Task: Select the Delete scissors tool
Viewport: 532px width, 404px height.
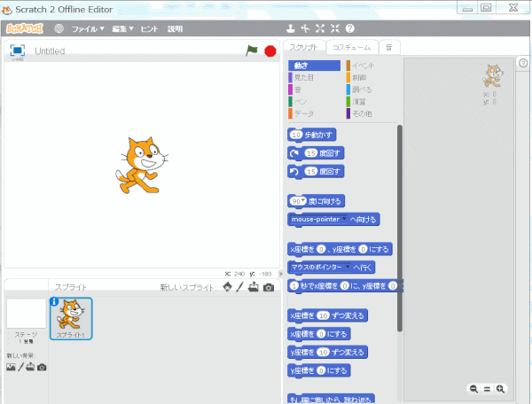Action: click(305, 28)
